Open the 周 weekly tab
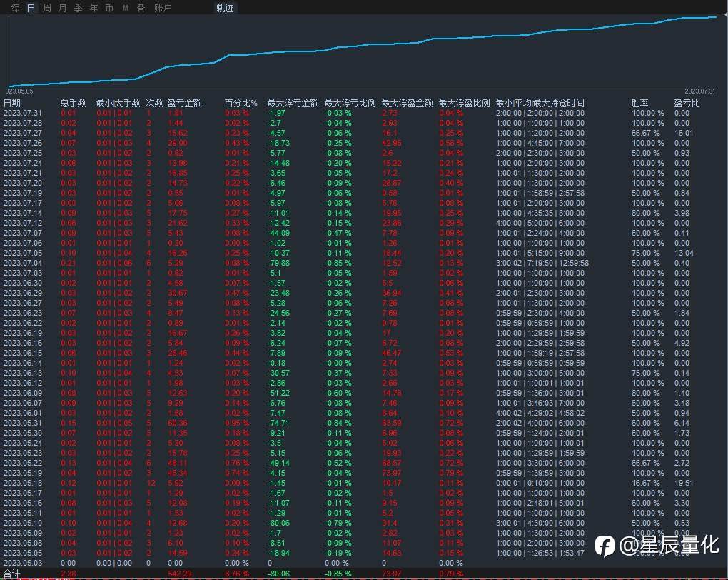Viewport: 728px width, 580px height. tap(47, 8)
